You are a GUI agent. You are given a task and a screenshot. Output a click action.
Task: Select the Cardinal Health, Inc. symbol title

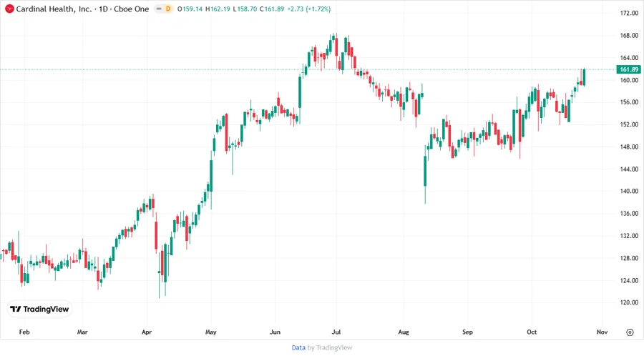click(x=54, y=9)
